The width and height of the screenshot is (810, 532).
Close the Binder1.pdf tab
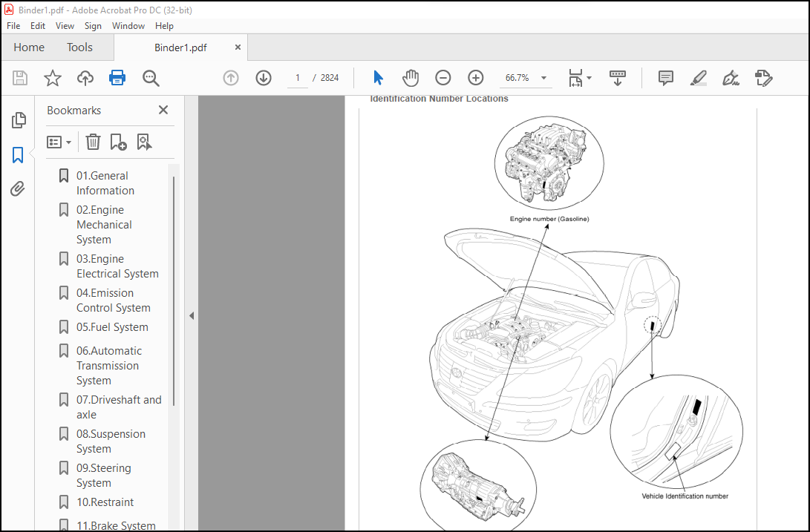click(x=238, y=47)
